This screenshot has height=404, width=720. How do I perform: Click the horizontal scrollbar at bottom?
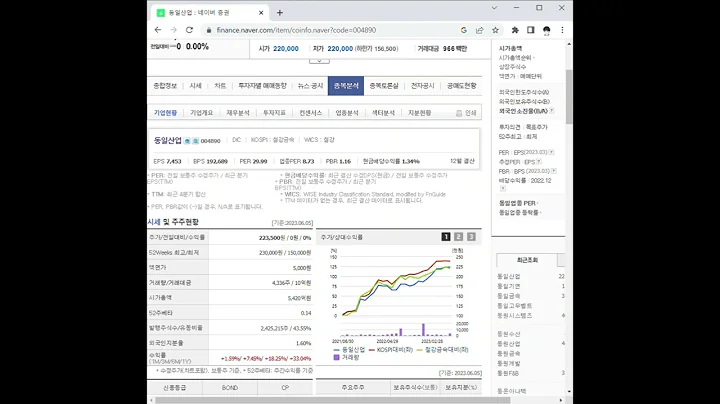point(333,400)
